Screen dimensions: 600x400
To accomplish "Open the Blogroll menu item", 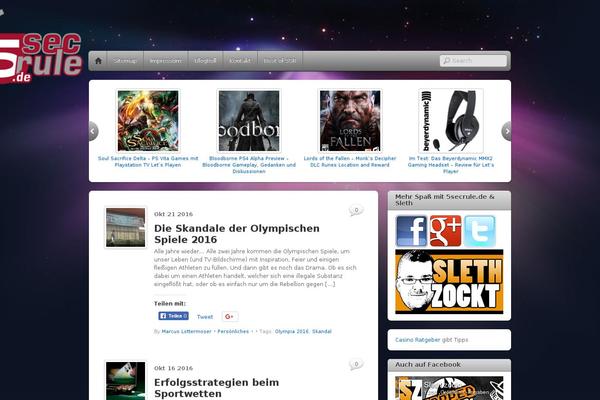I will point(205,61).
